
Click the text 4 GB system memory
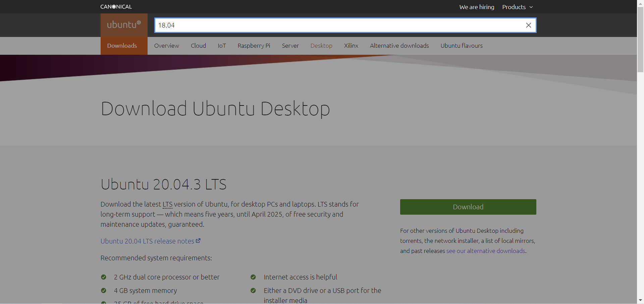(145, 291)
